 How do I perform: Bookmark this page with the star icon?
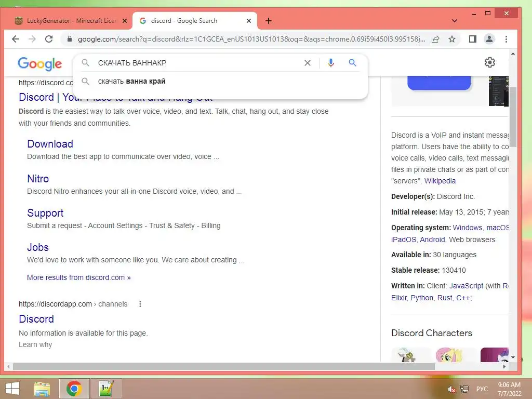pos(452,39)
